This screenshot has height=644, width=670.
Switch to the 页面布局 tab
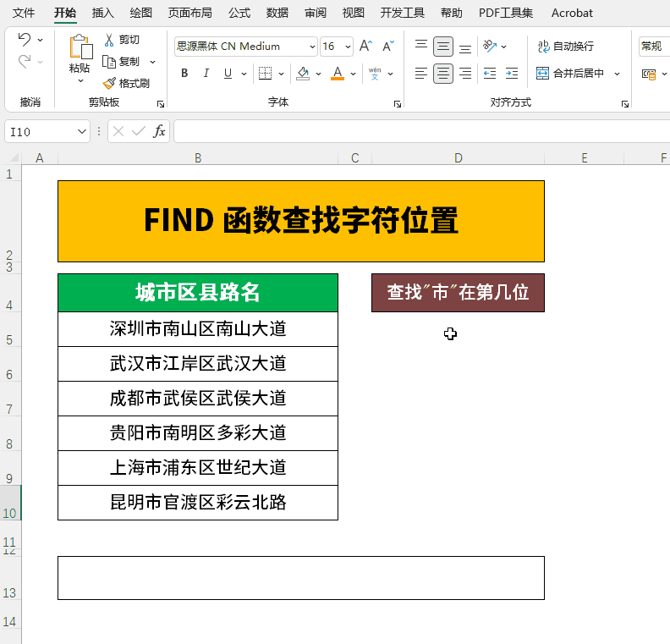pos(189,13)
